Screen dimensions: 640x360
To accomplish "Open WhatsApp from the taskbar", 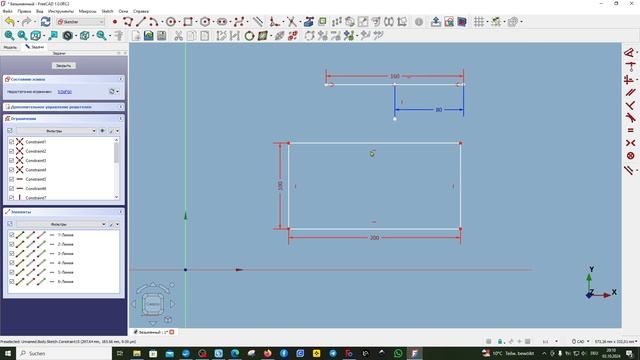I will click(398, 353).
